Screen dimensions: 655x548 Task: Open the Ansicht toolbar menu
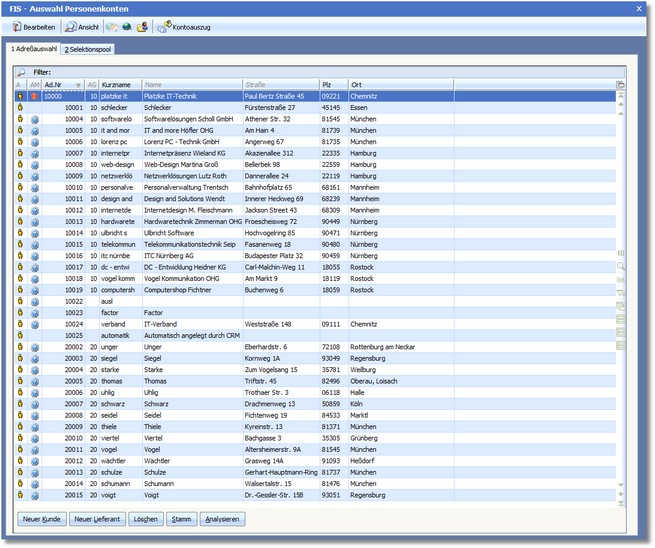tap(82, 27)
